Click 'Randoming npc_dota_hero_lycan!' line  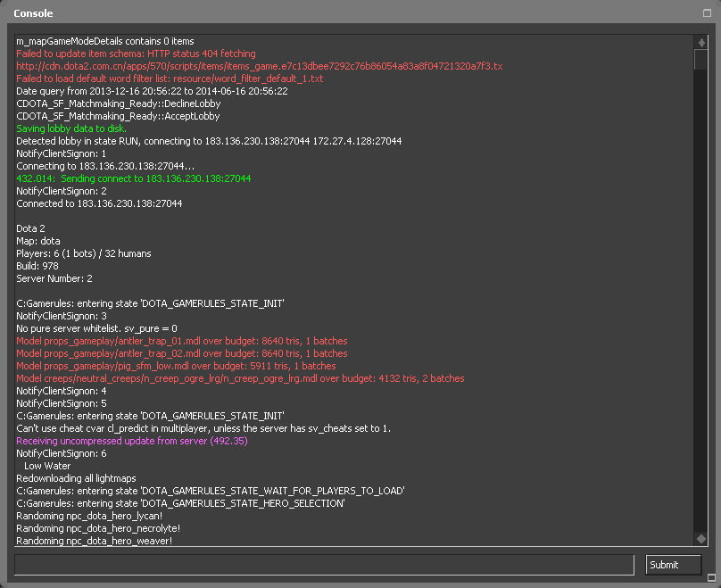coord(89,516)
